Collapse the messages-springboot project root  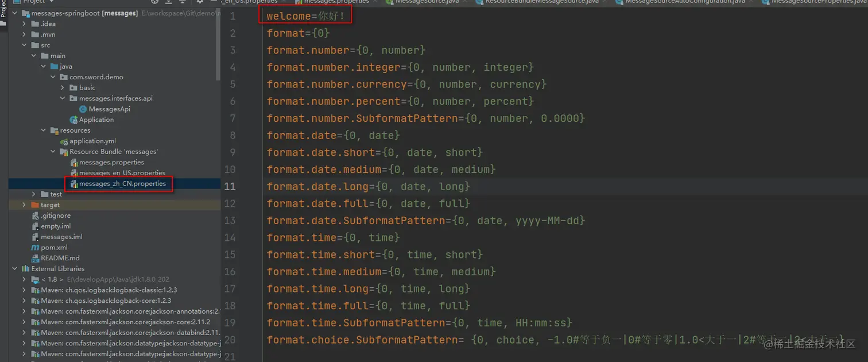pos(14,13)
